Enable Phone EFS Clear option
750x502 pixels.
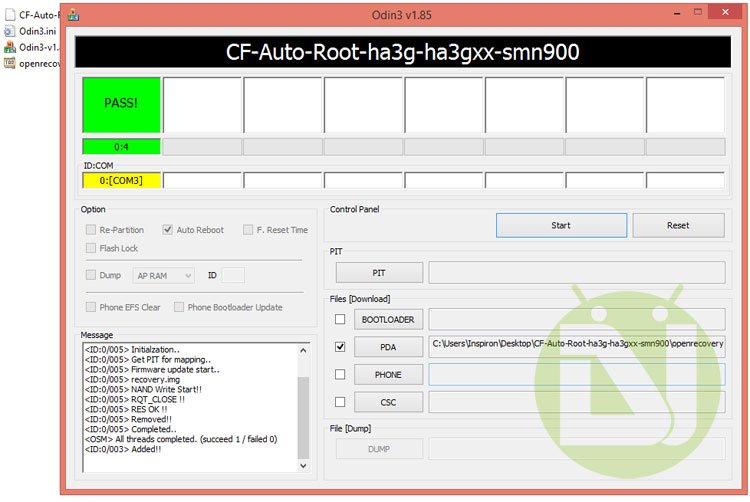91,307
